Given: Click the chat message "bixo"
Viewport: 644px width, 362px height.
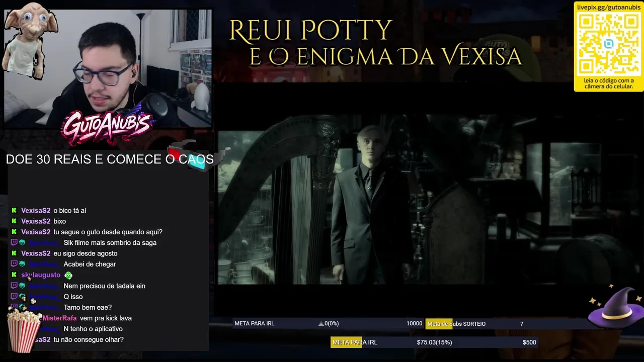Looking at the screenshot, I should (60, 221).
